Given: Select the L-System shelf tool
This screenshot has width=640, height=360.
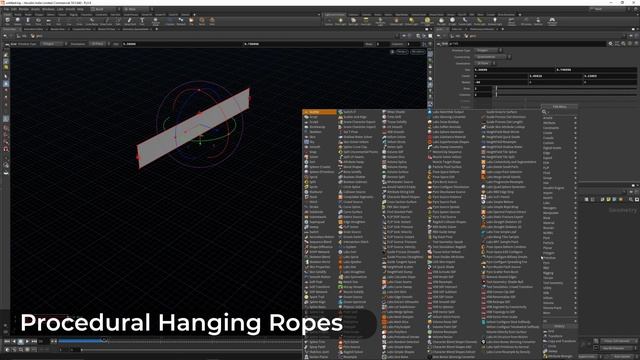Looking at the screenshot, I should point(170,21).
